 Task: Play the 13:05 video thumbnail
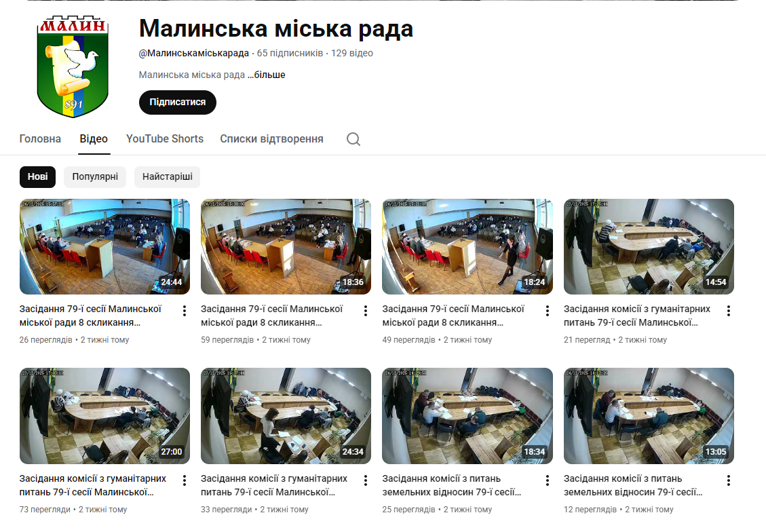point(649,415)
